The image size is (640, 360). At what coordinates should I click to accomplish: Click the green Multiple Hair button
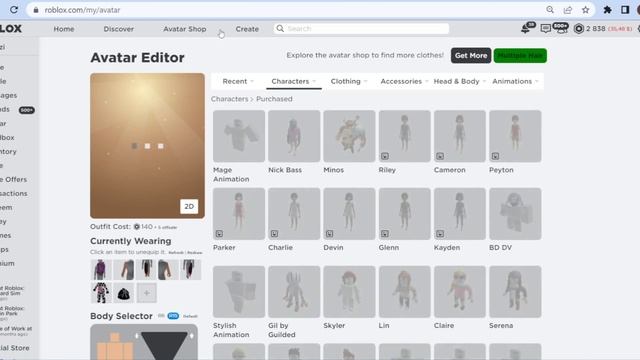(520, 56)
